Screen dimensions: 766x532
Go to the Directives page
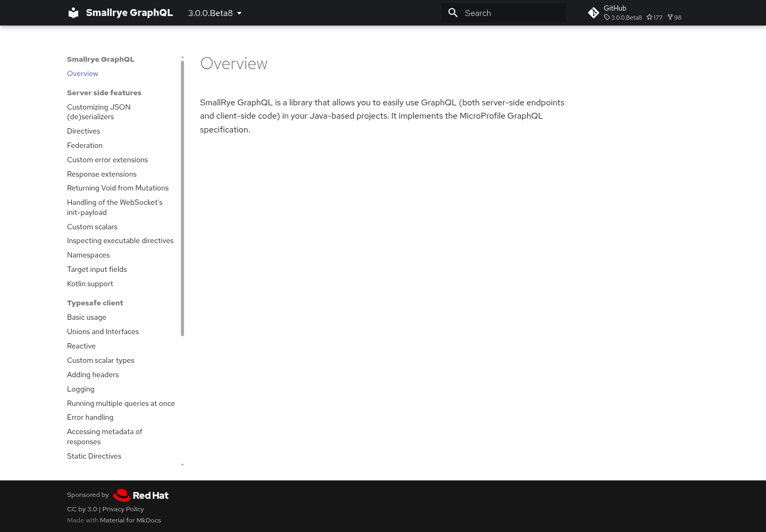click(84, 131)
